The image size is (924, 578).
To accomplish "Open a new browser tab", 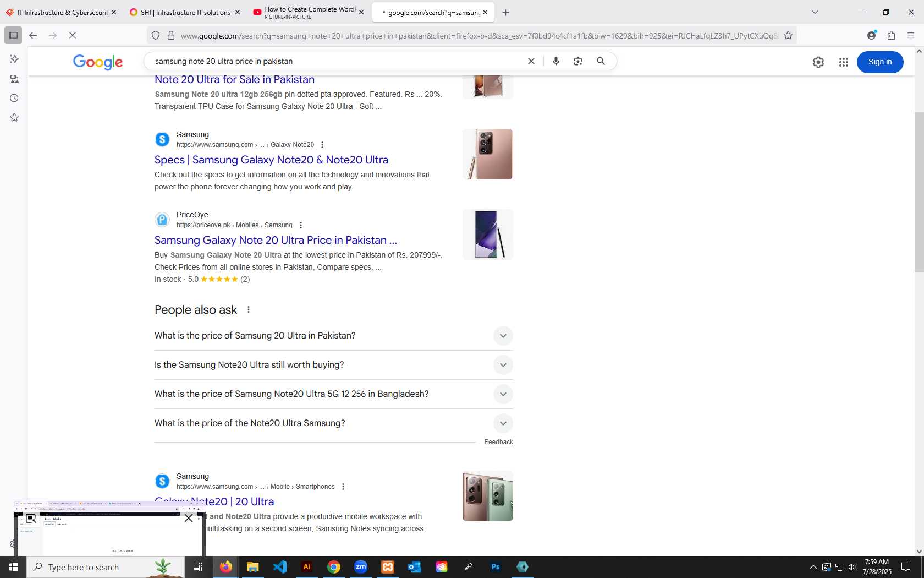I will click(x=505, y=13).
